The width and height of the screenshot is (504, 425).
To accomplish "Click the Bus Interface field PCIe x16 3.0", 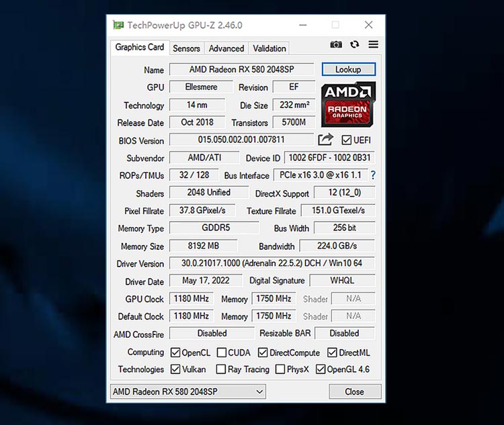I will (321, 175).
